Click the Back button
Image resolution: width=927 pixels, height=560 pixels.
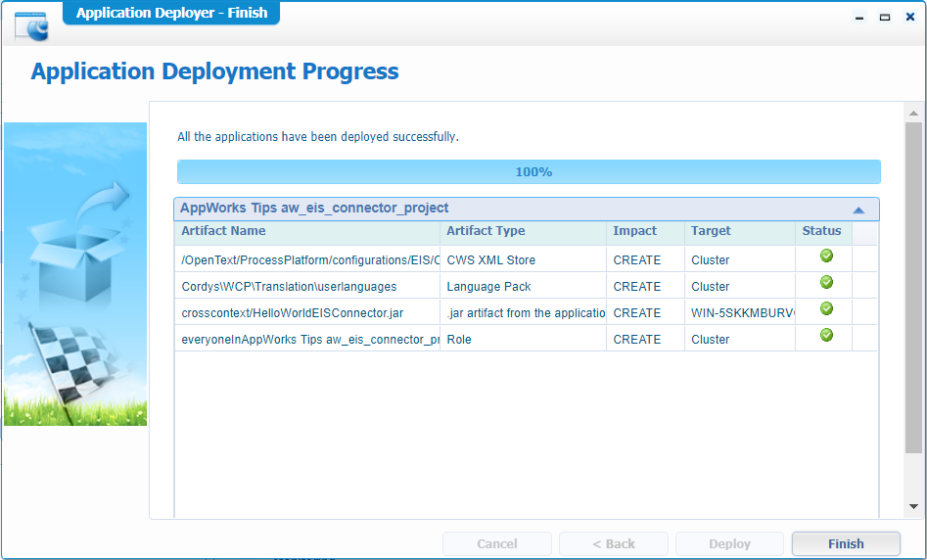pos(614,544)
